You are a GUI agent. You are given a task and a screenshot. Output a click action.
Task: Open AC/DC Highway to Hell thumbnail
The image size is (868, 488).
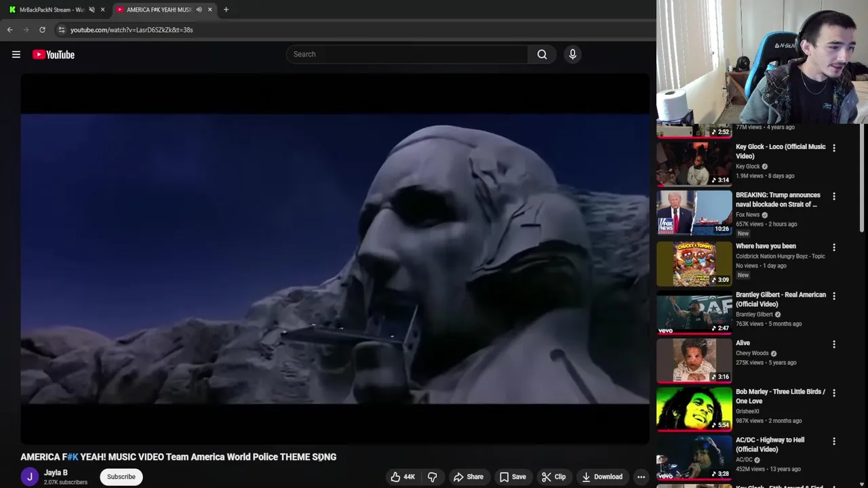point(694,457)
